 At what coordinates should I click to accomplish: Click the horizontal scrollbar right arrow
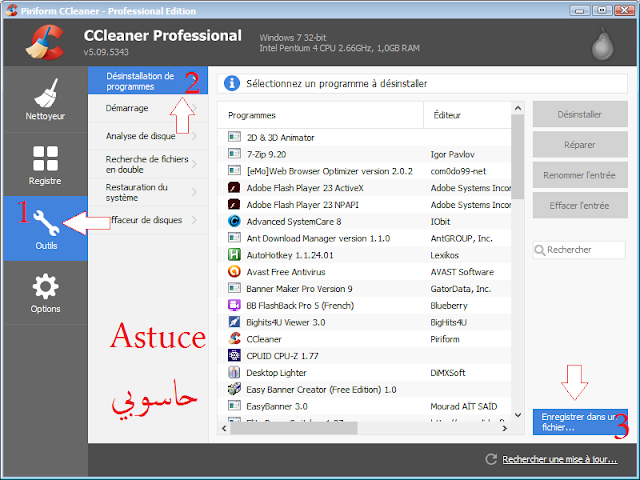pos(505,428)
